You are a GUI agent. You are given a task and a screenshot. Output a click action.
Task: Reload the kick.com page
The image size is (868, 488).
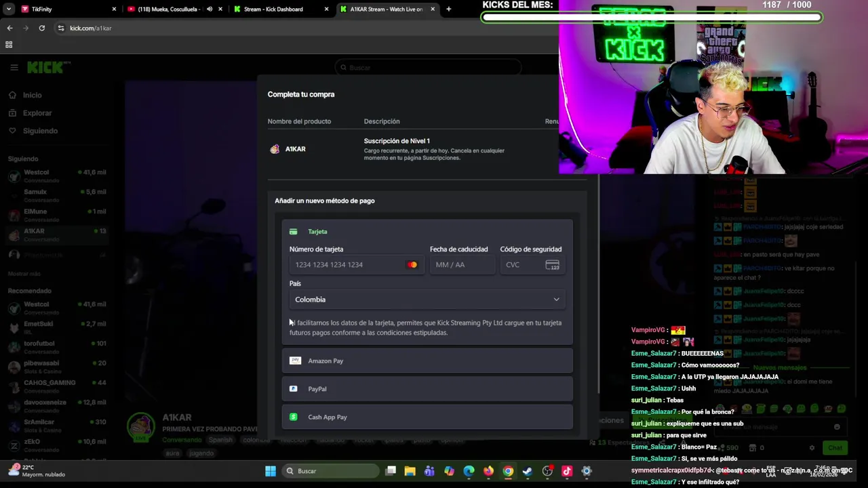41,28
